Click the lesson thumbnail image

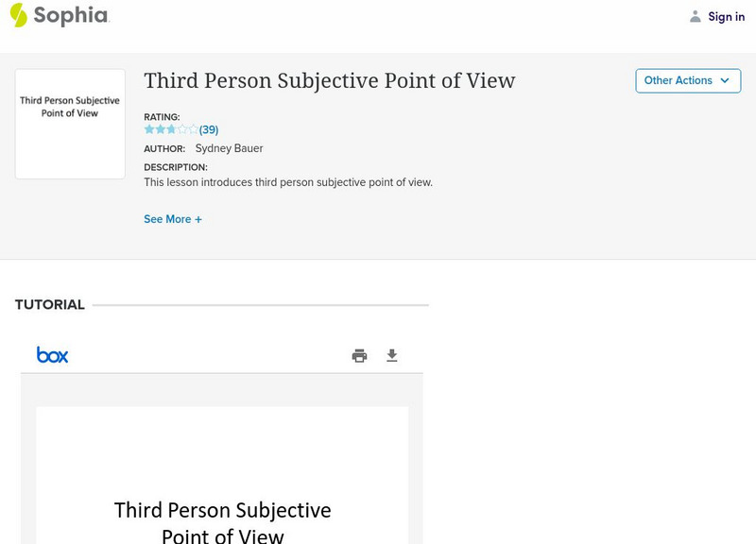[70, 124]
